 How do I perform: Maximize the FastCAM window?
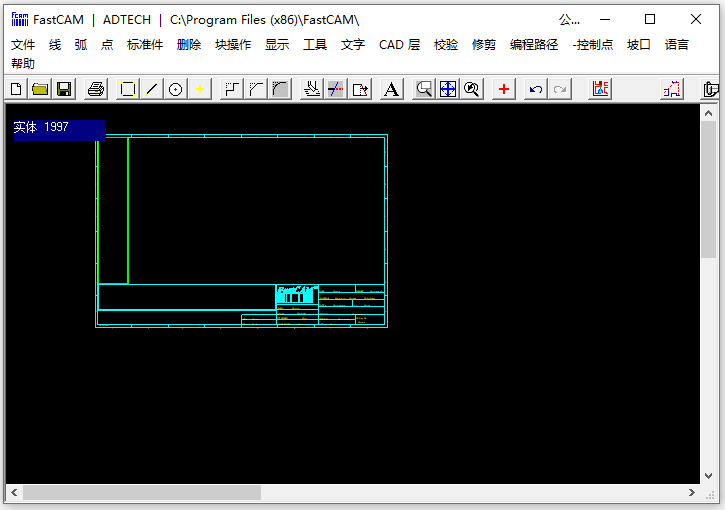650,19
